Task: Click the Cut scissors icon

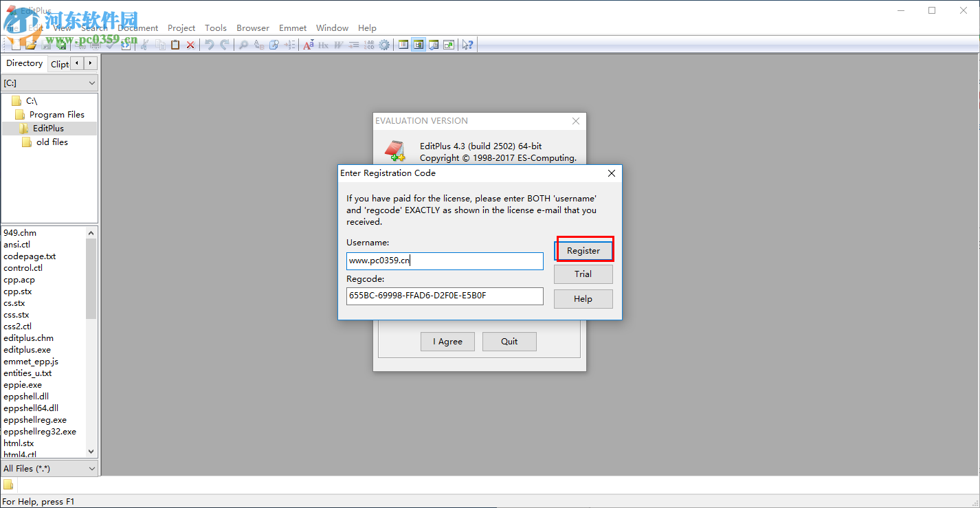Action: 145,45
